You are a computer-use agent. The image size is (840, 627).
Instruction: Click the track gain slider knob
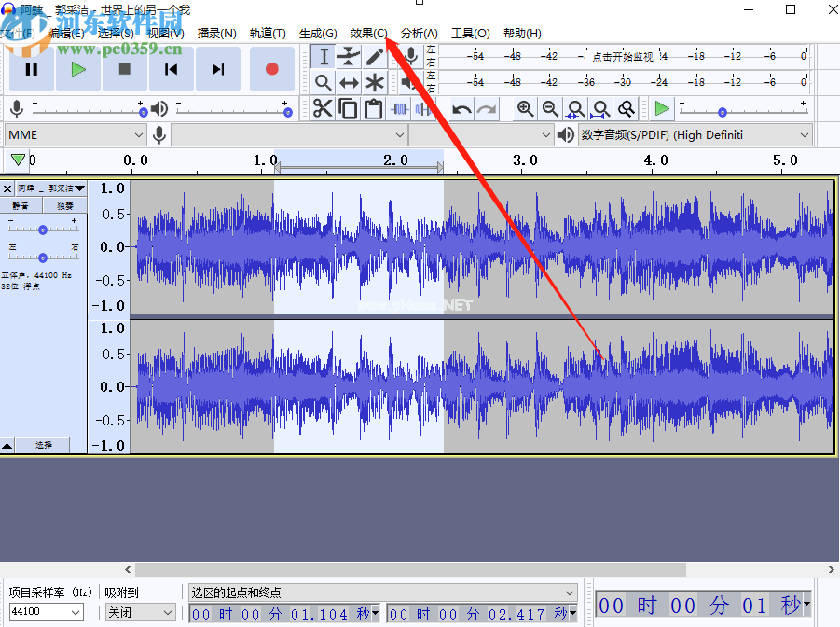pos(43,230)
